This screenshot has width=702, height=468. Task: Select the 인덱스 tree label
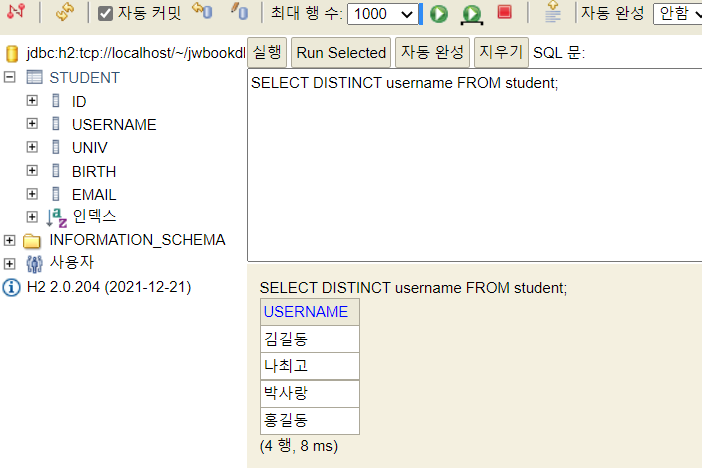point(94,217)
